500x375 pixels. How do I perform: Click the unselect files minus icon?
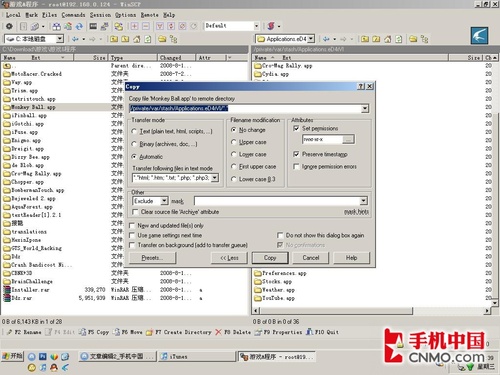146,26
